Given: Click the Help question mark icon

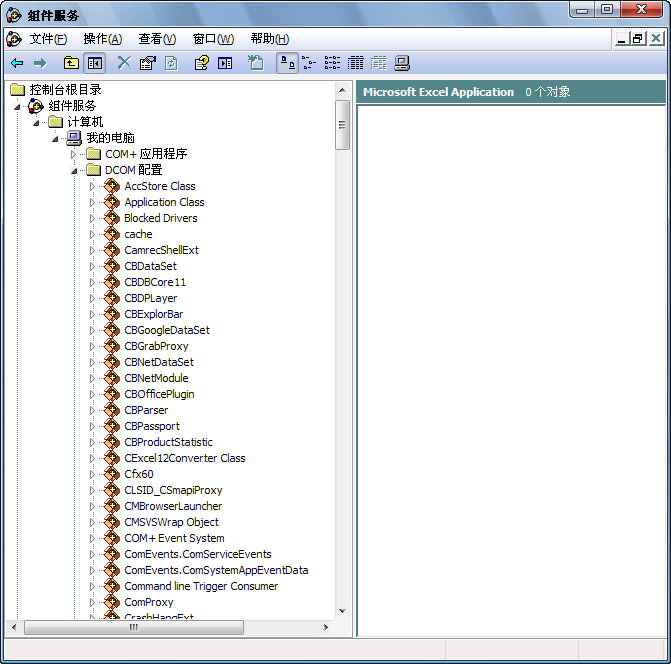Looking at the screenshot, I should click(x=202, y=63).
